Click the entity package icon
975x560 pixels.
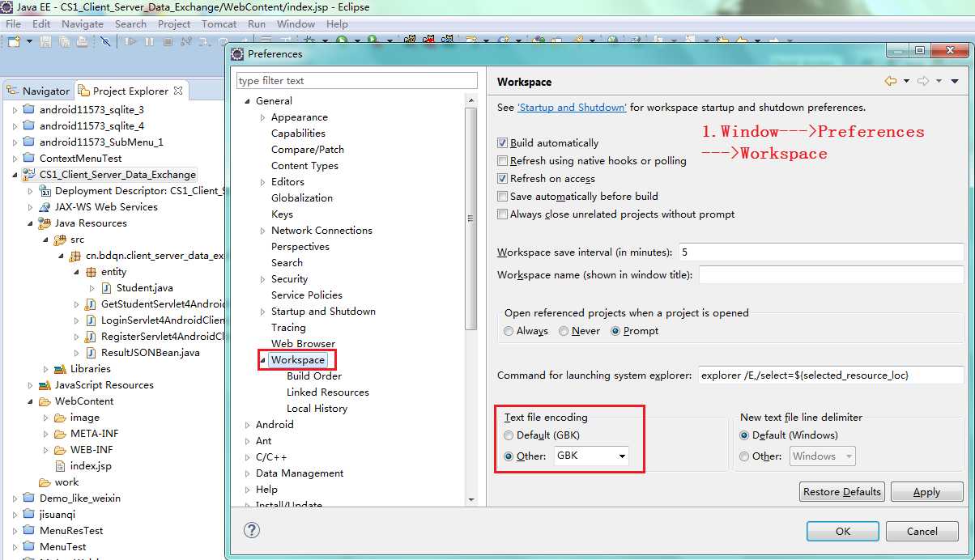pos(91,272)
